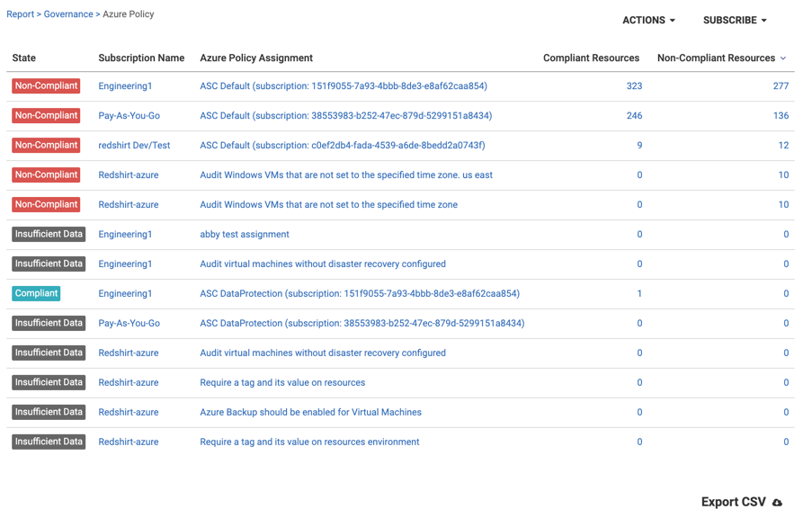Select the Compliant state badge for Engineering1
This screenshot has height=527, width=812.
36,293
